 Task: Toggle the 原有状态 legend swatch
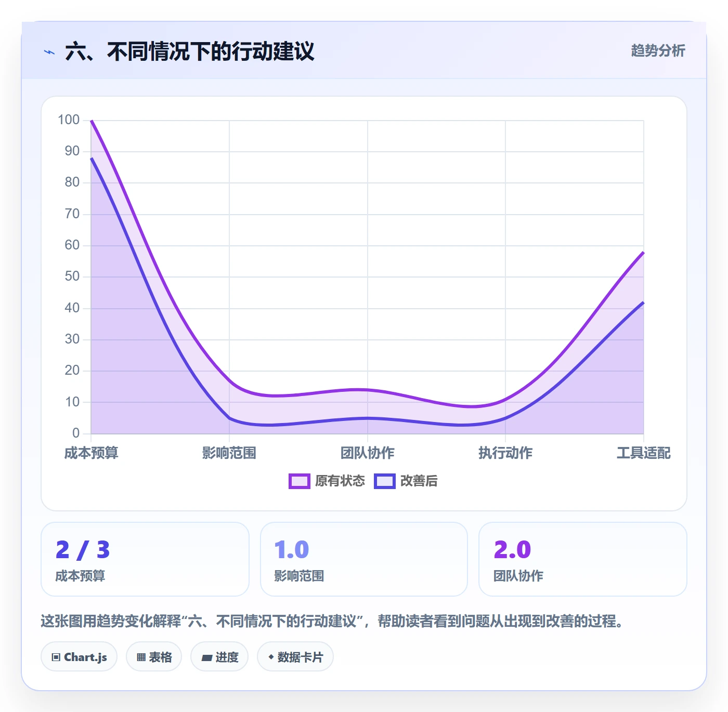coord(299,481)
